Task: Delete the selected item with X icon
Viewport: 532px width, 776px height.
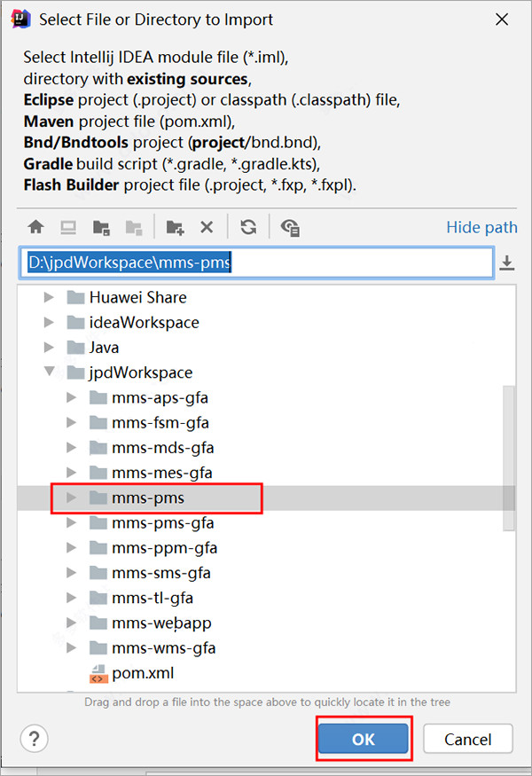Action: [x=207, y=227]
